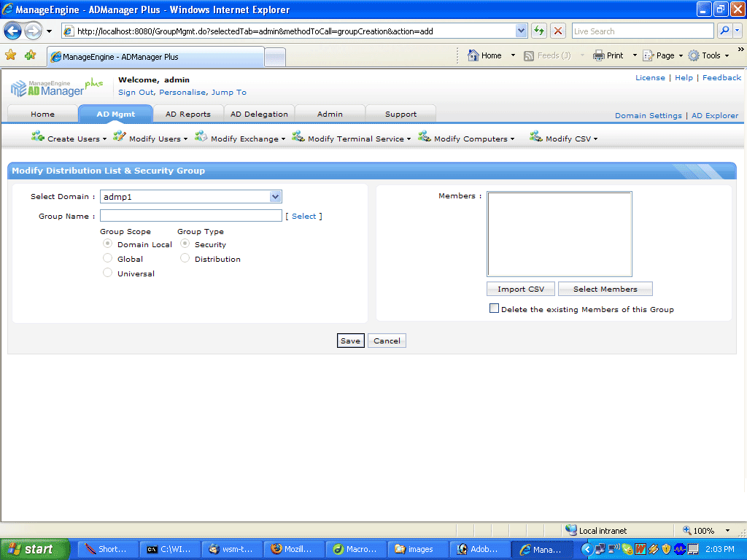Click the Feedback link
The image size is (747, 560).
pos(721,77)
